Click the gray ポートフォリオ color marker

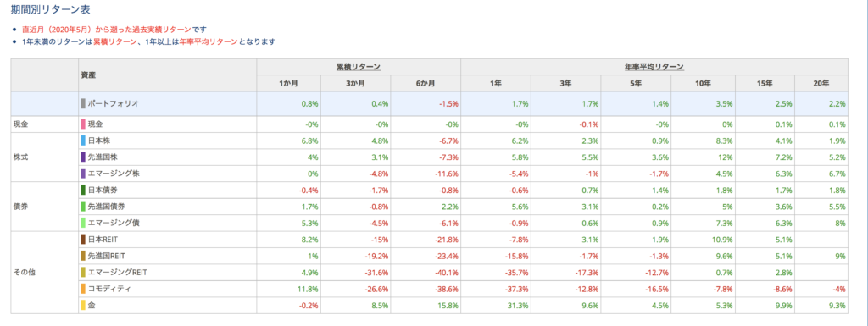tap(83, 103)
